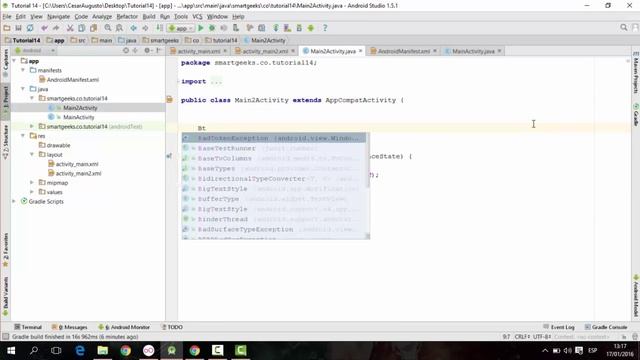Click the Make Project icon
Viewport: 640px width, 360px height.
point(159,28)
